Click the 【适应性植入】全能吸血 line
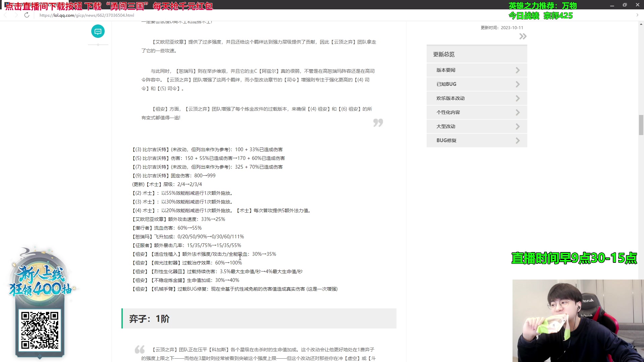This screenshot has width=644, height=362. [204, 254]
